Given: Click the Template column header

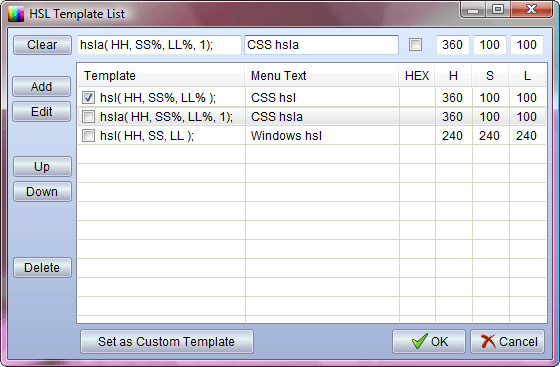Looking at the screenshot, I should 161,76.
